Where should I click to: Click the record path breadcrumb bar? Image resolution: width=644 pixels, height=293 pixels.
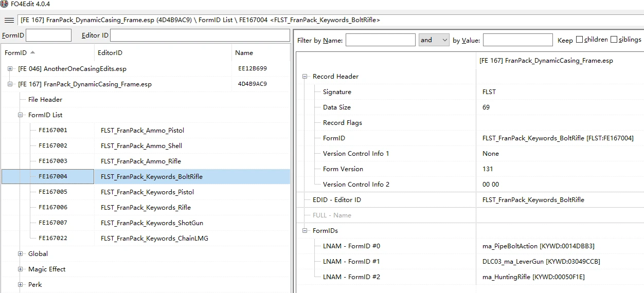pyautogui.click(x=330, y=20)
